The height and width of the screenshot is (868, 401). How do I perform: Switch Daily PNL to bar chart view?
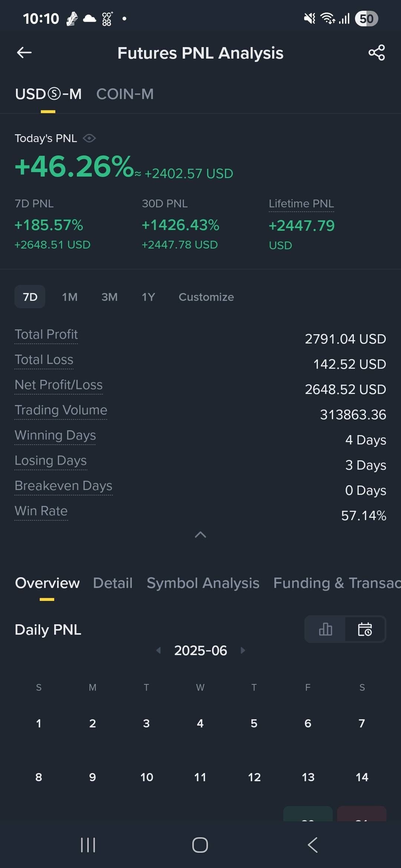coord(325,629)
